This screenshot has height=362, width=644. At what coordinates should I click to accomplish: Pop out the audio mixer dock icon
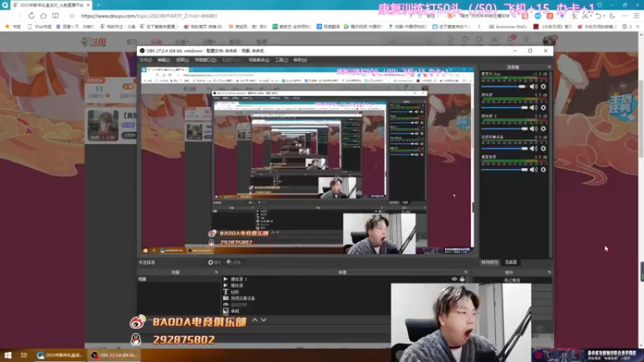(549, 67)
